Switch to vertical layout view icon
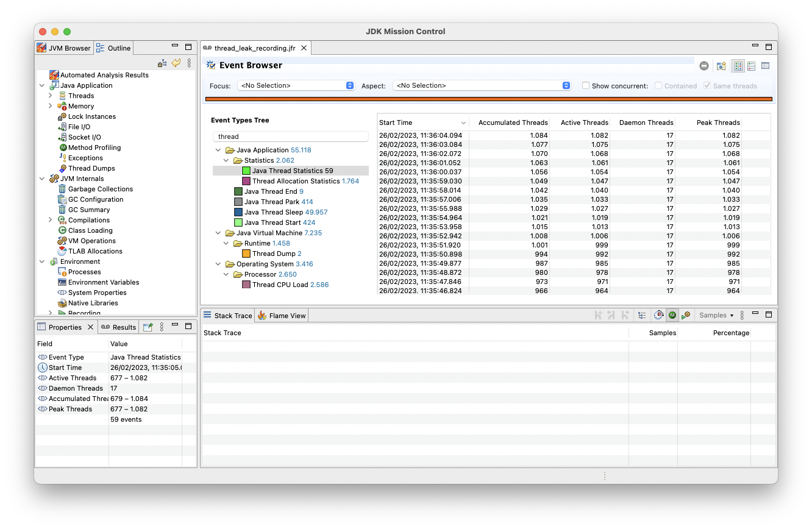Screen dimensions: 812x529 point(739,65)
